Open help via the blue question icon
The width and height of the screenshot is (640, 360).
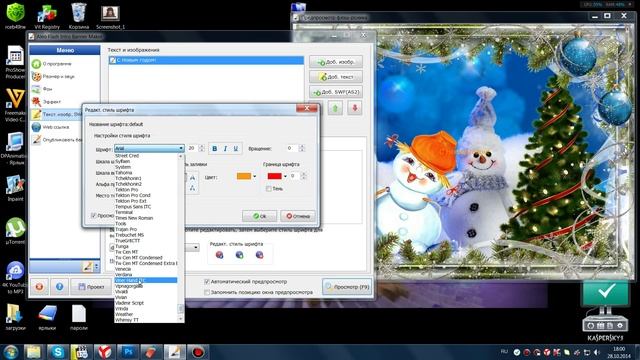click(59, 287)
